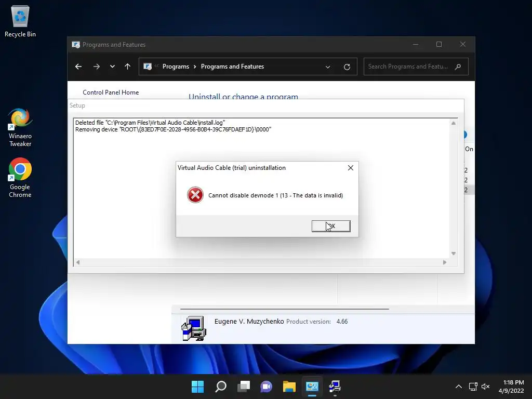The width and height of the screenshot is (532, 399).
Task: Click the "Removing device" log line
Action: click(x=173, y=129)
